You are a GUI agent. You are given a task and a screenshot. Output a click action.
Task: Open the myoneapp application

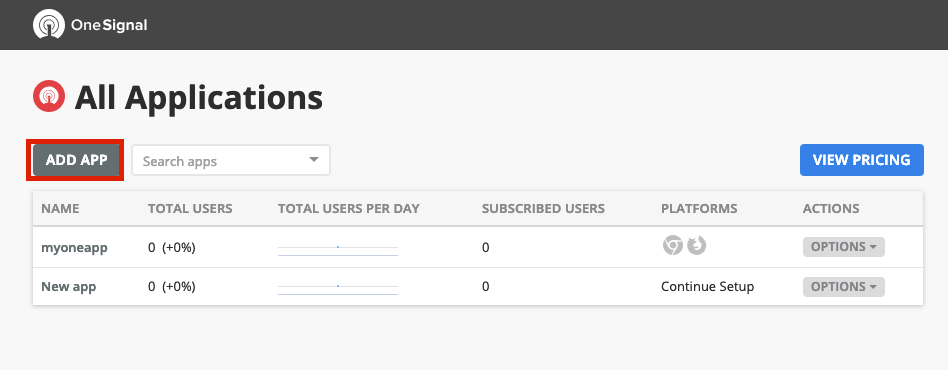click(74, 247)
